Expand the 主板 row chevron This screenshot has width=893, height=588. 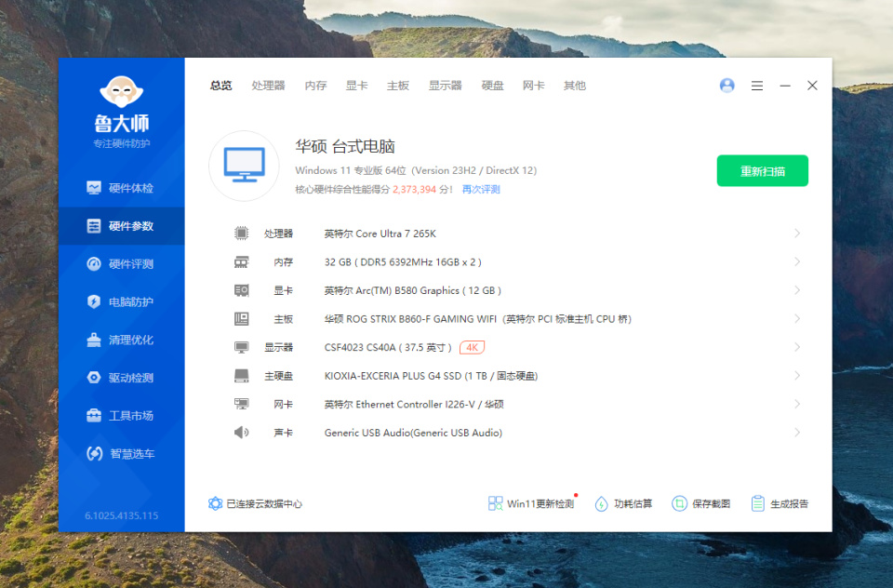click(797, 319)
